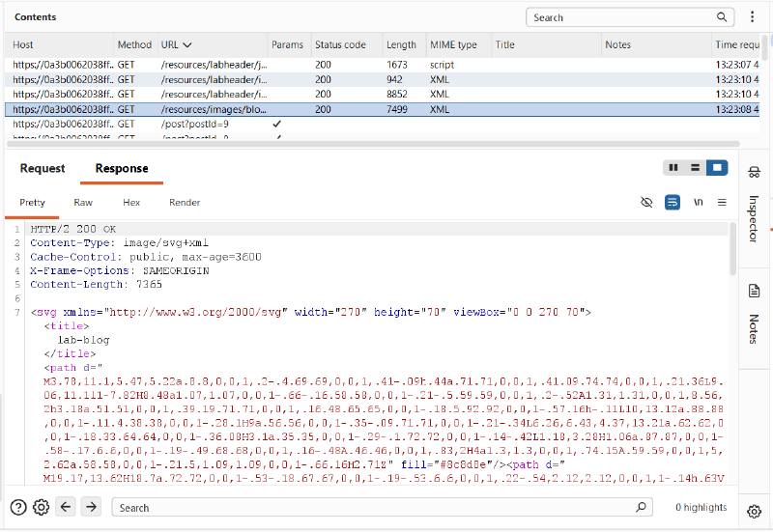Sort table by the Notes column header
The image size is (773, 532).
[656, 44]
